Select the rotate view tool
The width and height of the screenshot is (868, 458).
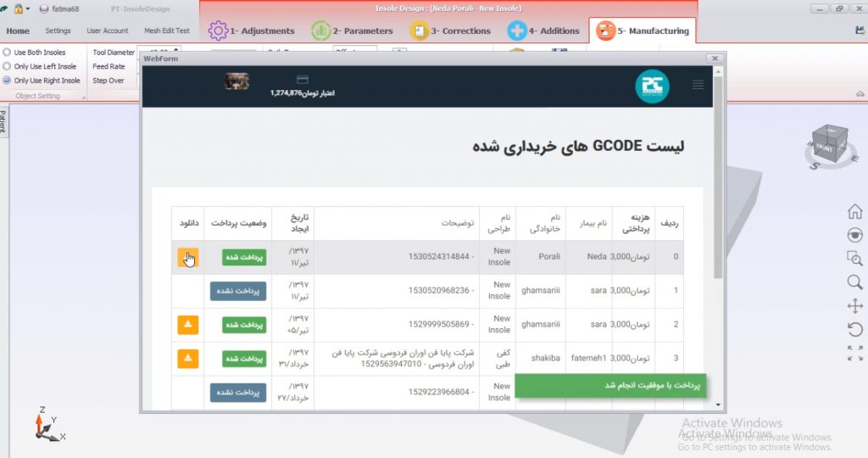854,330
